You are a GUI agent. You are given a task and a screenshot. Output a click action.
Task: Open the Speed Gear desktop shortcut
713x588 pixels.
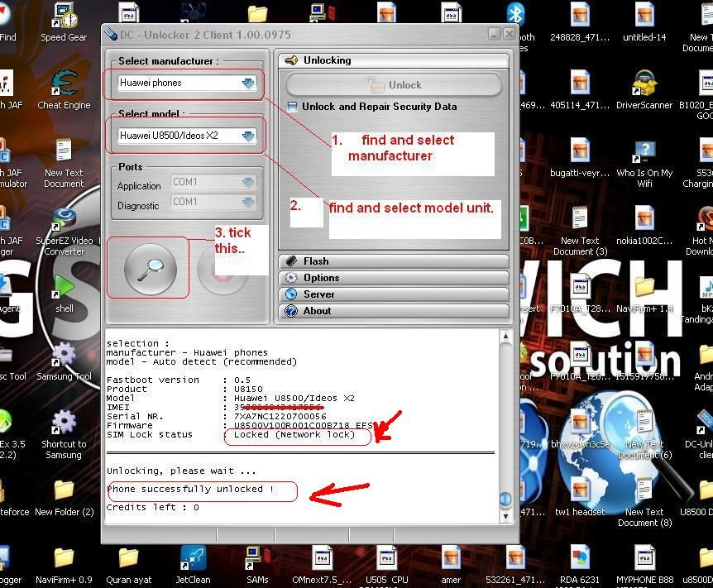[64, 22]
